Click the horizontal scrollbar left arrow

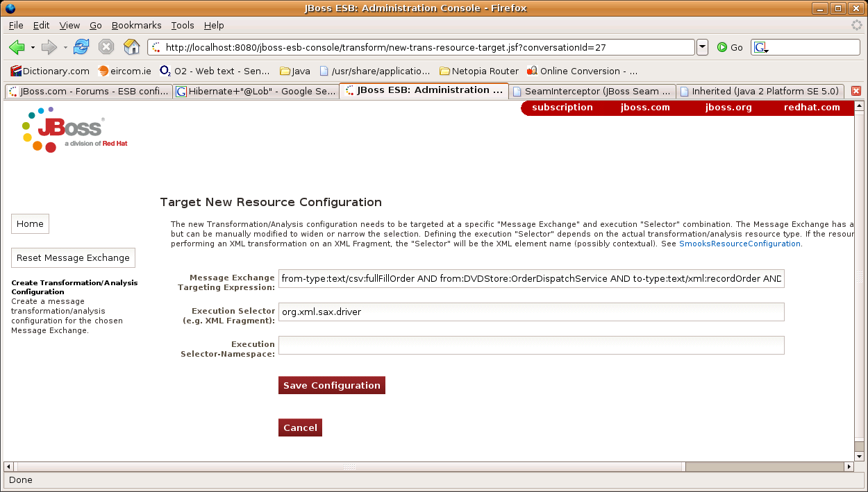click(10, 466)
